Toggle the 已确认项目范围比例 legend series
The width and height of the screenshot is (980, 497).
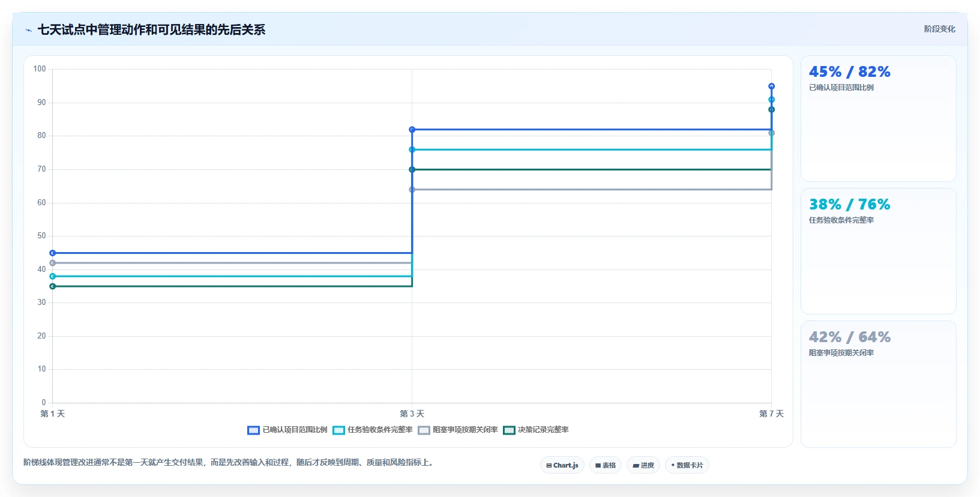click(287, 430)
